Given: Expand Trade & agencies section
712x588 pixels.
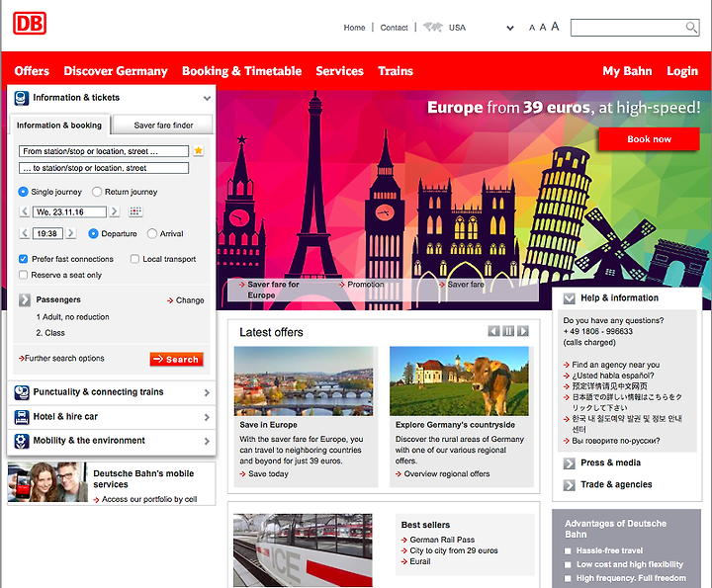Looking at the screenshot, I should (x=616, y=484).
